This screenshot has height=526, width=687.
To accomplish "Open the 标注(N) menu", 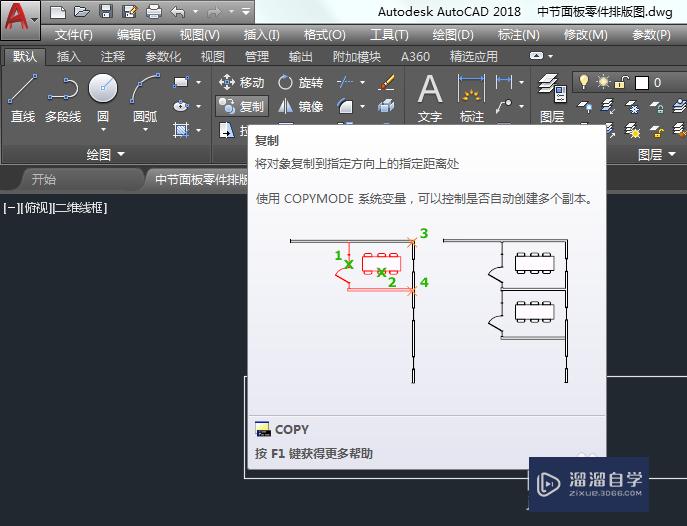I will tap(518, 35).
